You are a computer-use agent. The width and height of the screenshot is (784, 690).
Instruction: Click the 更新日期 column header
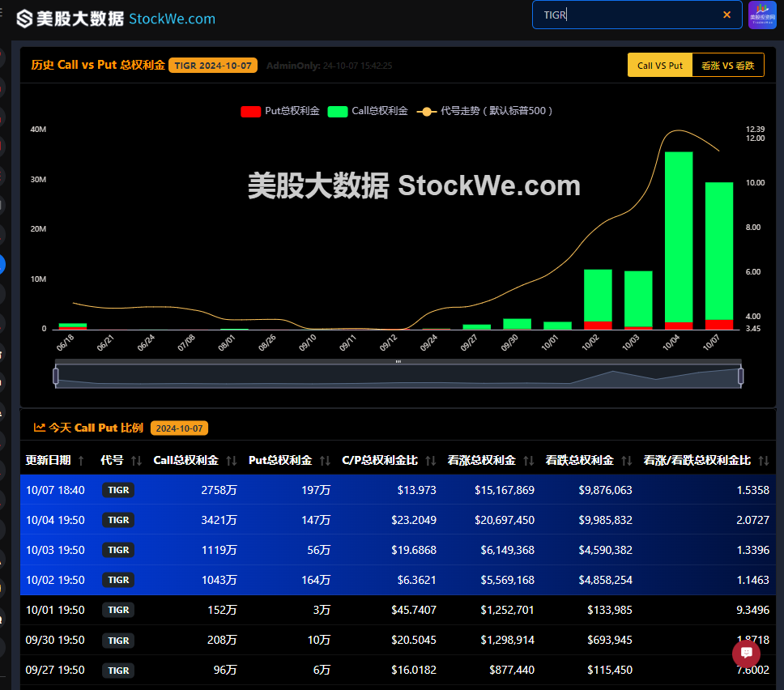[48, 460]
